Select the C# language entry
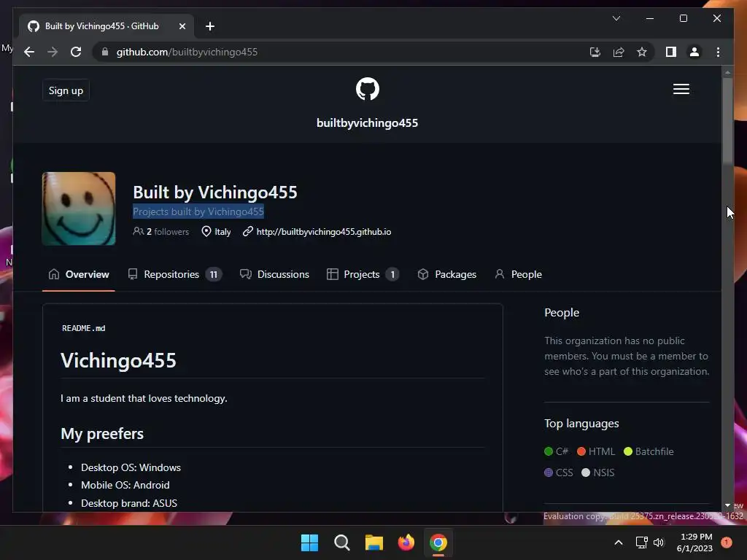Viewport: 747px width, 560px height. [x=557, y=451]
